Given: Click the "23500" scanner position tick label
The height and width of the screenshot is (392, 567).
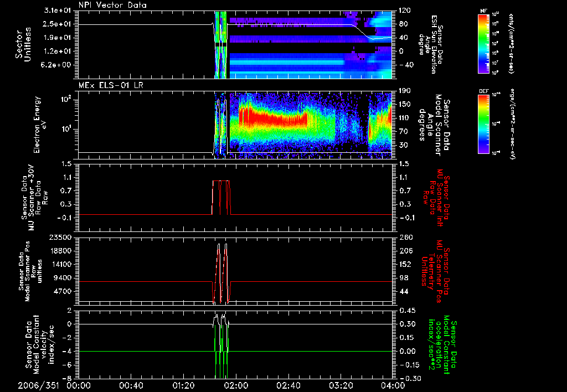Looking at the screenshot, I should coord(60,237).
